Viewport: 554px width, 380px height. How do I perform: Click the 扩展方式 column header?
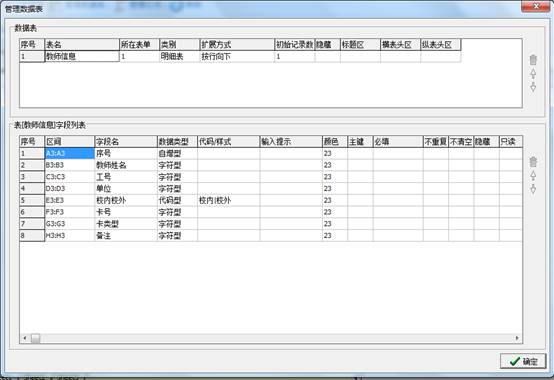coord(237,44)
